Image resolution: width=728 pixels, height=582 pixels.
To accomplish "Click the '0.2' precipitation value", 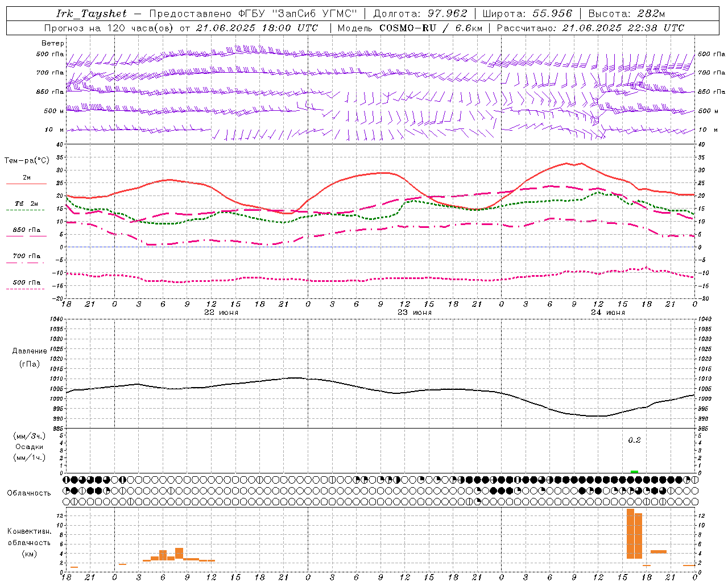I will tap(634, 440).
